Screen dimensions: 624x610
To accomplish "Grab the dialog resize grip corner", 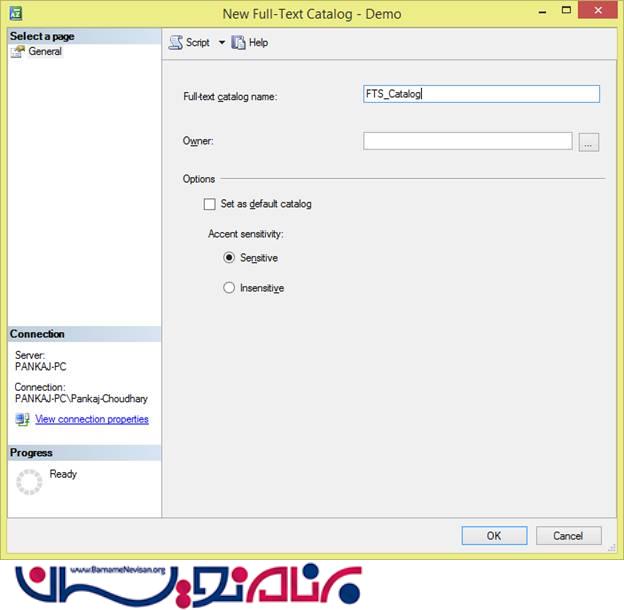I will 612,548.
